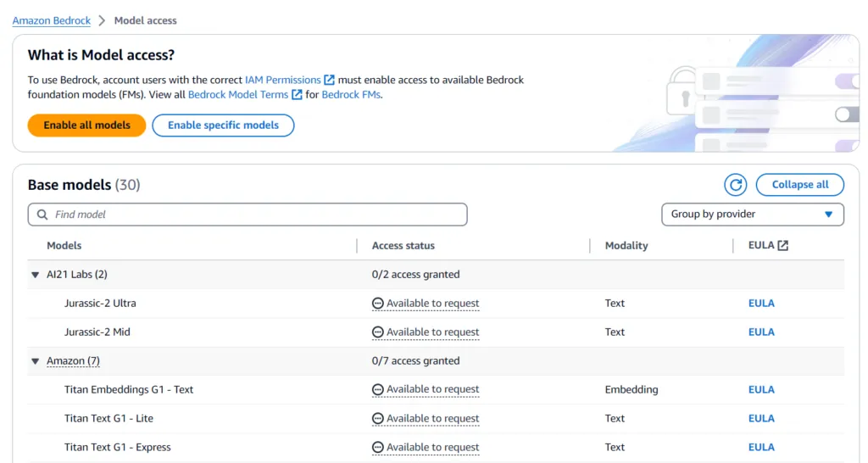Image resolution: width=868 pixels, height=463 pixels.
Task: Open the Bedrock FMs link
Action: click(x=351, y=95)
